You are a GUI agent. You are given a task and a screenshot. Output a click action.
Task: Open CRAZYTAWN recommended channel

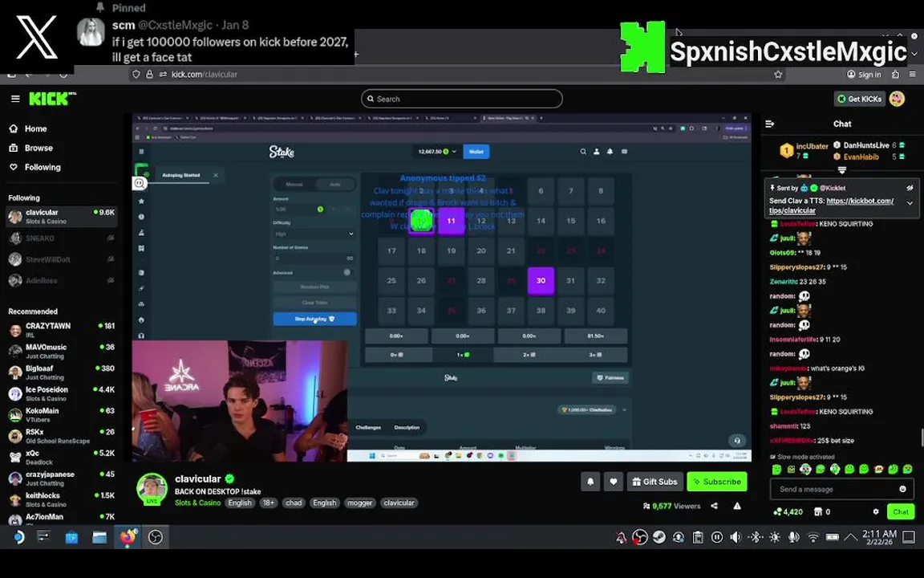click(61, 330)
